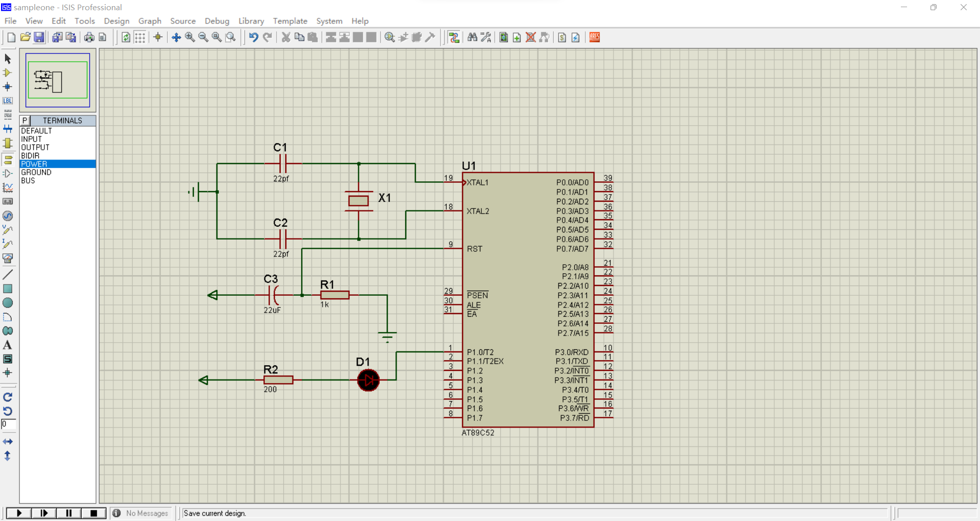This screenshot has width=980, height=521.
Task: Select the Text 'A' drawing tool
Action: point(8,345)
